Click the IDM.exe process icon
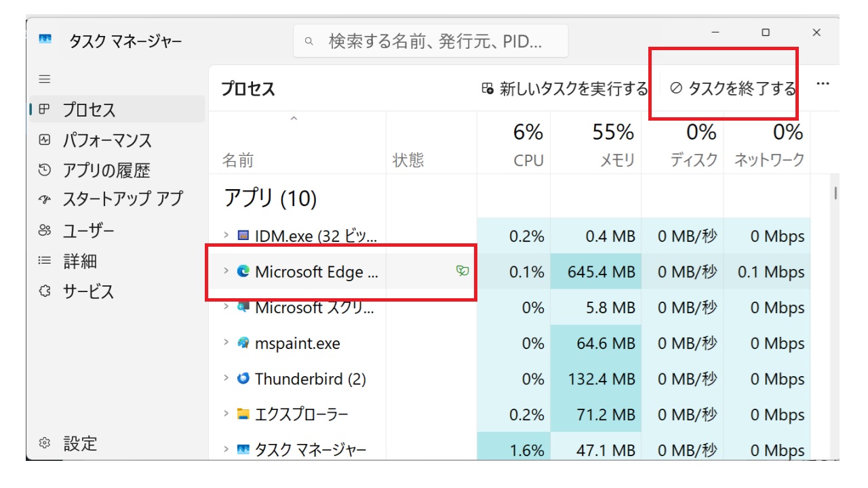This screenshot has width=868, height=488. (x=243, y=236)
